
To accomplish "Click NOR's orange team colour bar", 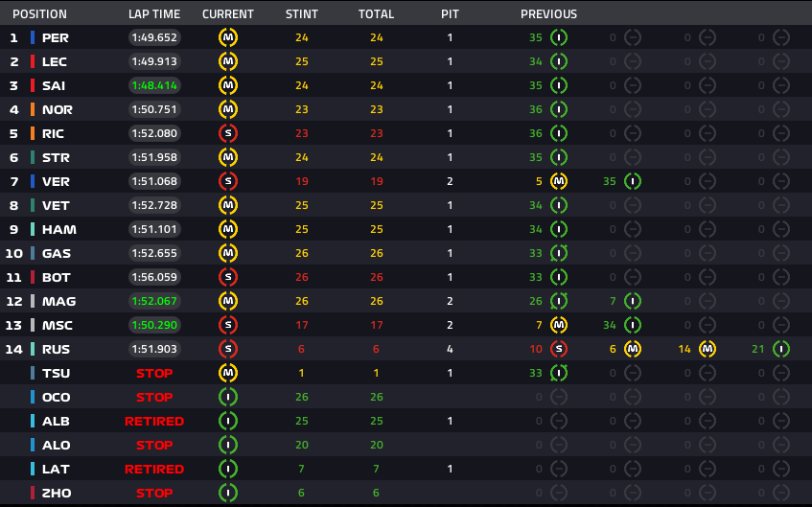I will 33,109.
